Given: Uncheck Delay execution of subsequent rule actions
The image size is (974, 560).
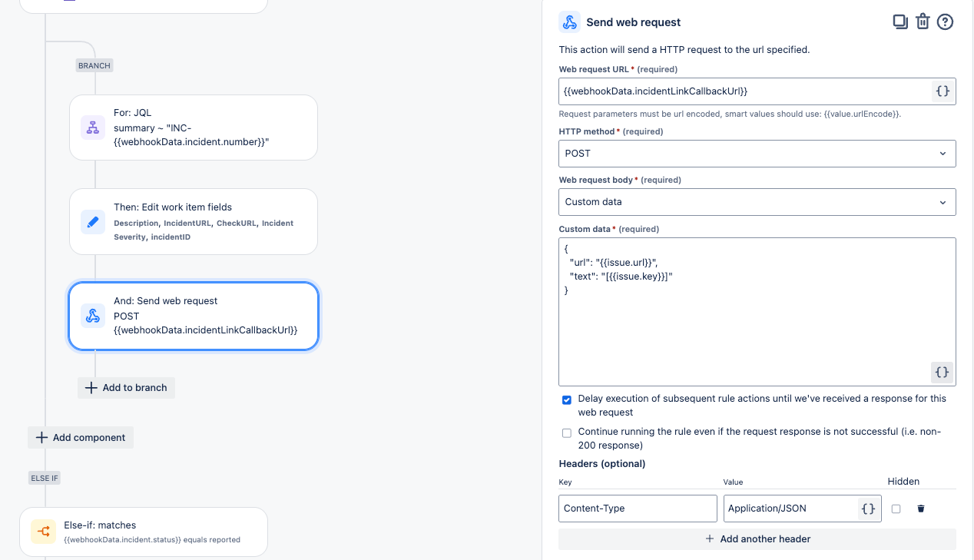Looking at the screenshot, I should tap(567, 399).
